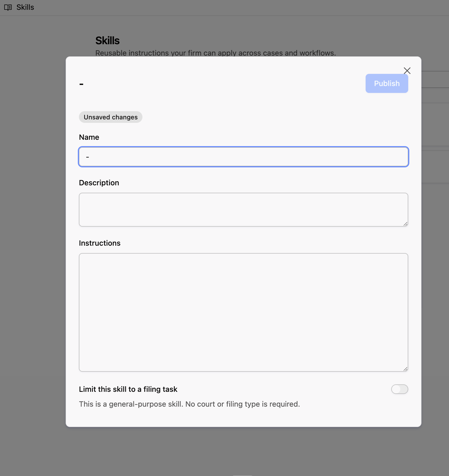Click the "Limit this skill to a filing task" label
Image resolution: width=449 pixels, height=476 pixels.
point(128,389)
